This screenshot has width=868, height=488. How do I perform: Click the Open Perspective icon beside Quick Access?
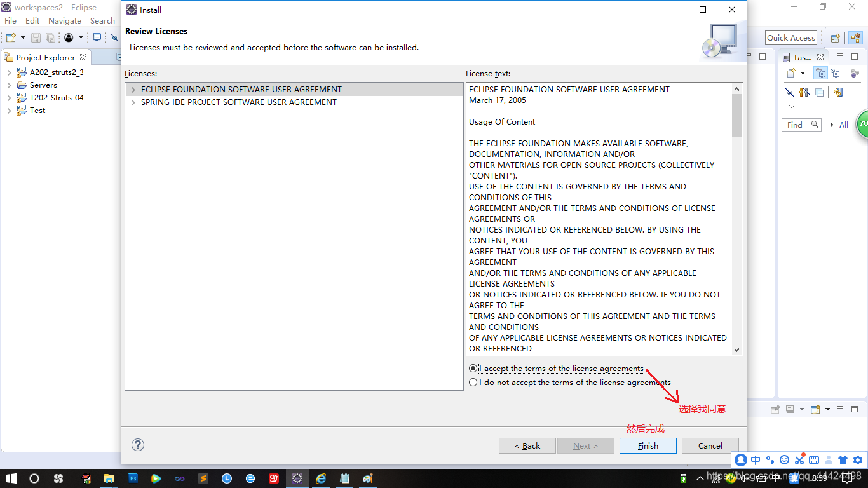[836, 38]
